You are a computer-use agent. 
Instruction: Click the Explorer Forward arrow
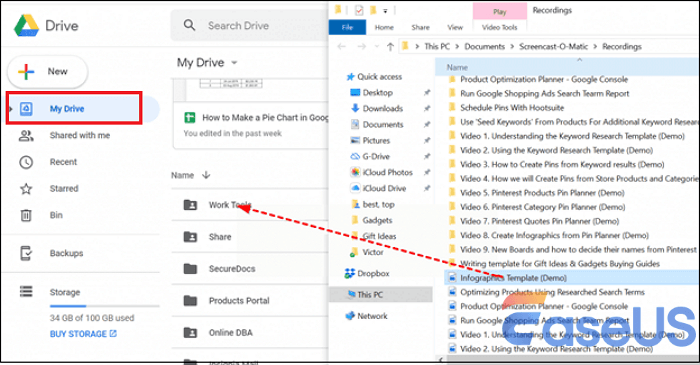(x=362, y=46)
